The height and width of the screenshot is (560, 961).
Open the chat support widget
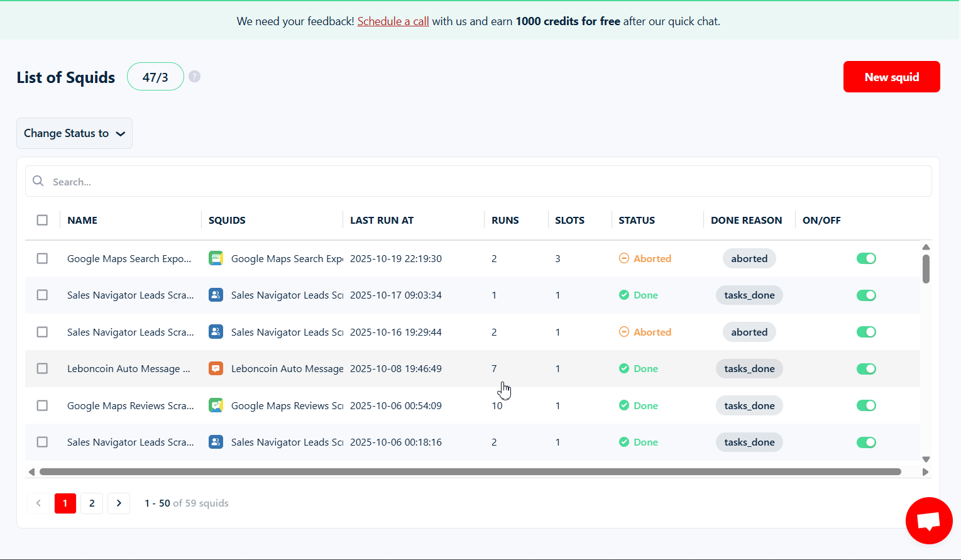[x=928, y=520]
